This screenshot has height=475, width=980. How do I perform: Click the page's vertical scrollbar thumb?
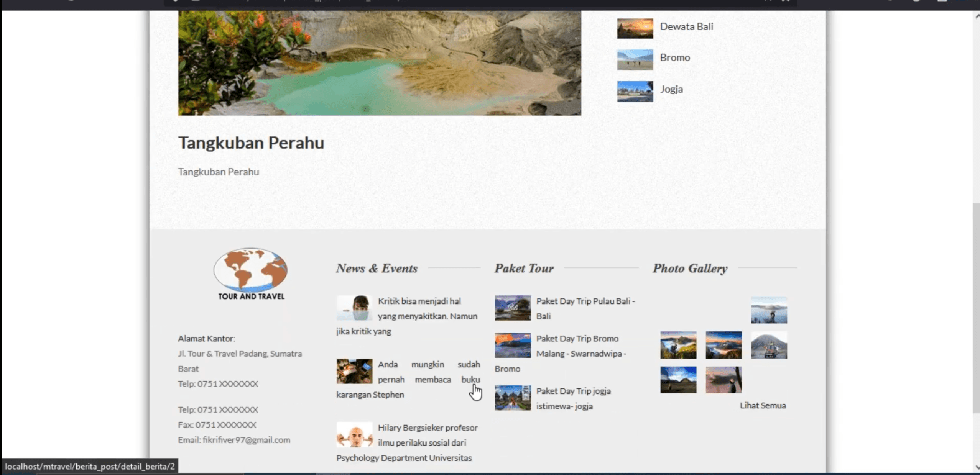[976, 308]
